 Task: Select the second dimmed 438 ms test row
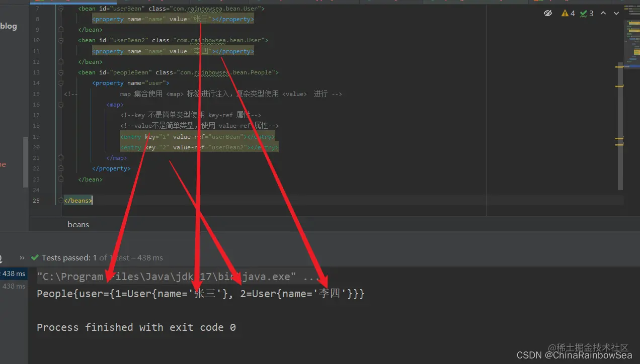[14, 286]
